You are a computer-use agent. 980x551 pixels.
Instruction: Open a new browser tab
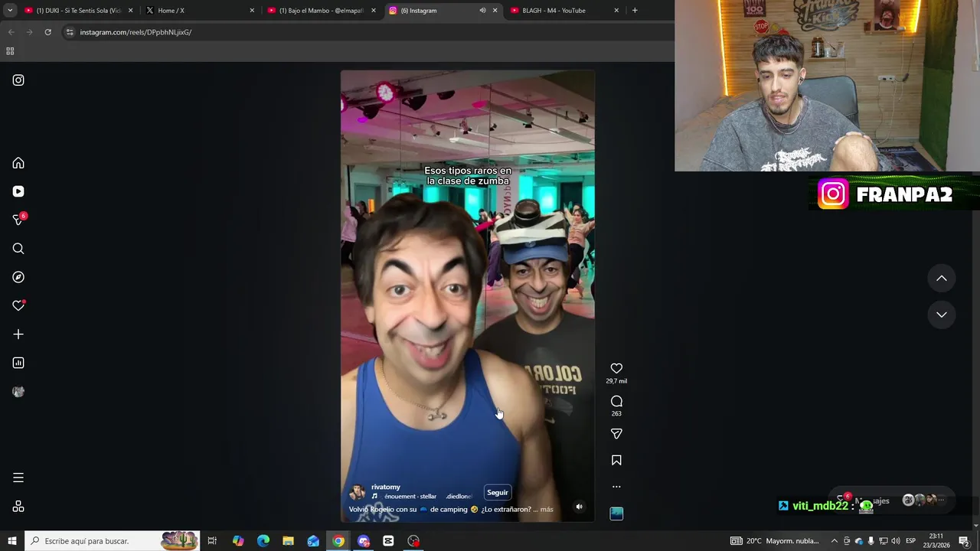(x=635, y=11)
